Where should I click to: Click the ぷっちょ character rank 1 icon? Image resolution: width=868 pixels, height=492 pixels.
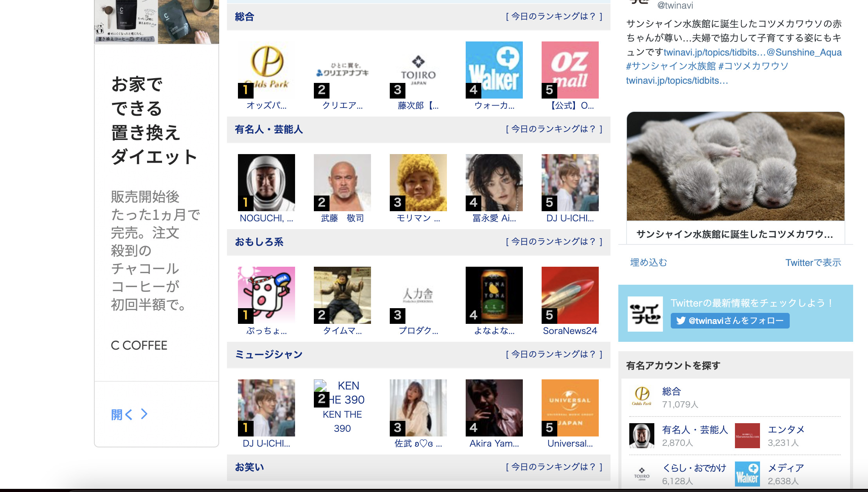(266, 295)
